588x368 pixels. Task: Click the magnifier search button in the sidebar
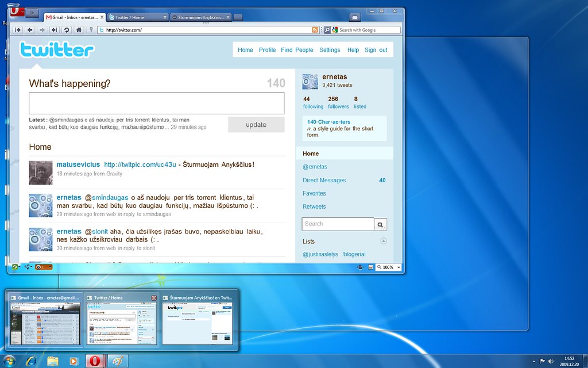(380, 224)
